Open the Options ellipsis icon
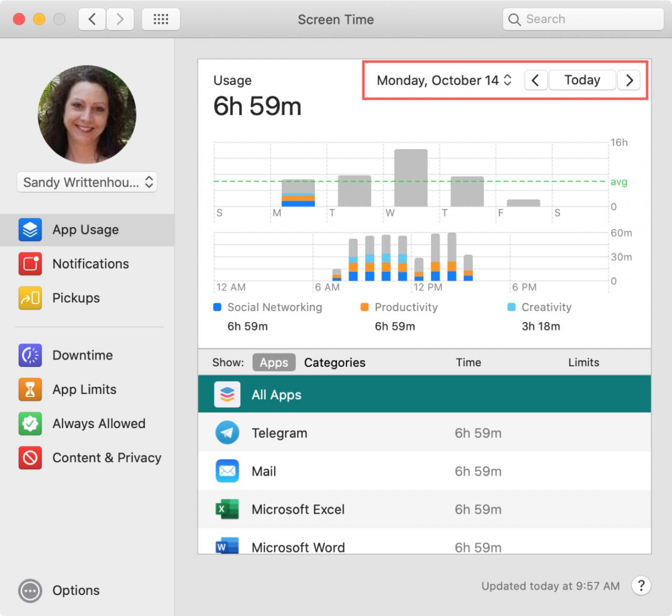Screen dimensions: 672x616 coord(30,590)
